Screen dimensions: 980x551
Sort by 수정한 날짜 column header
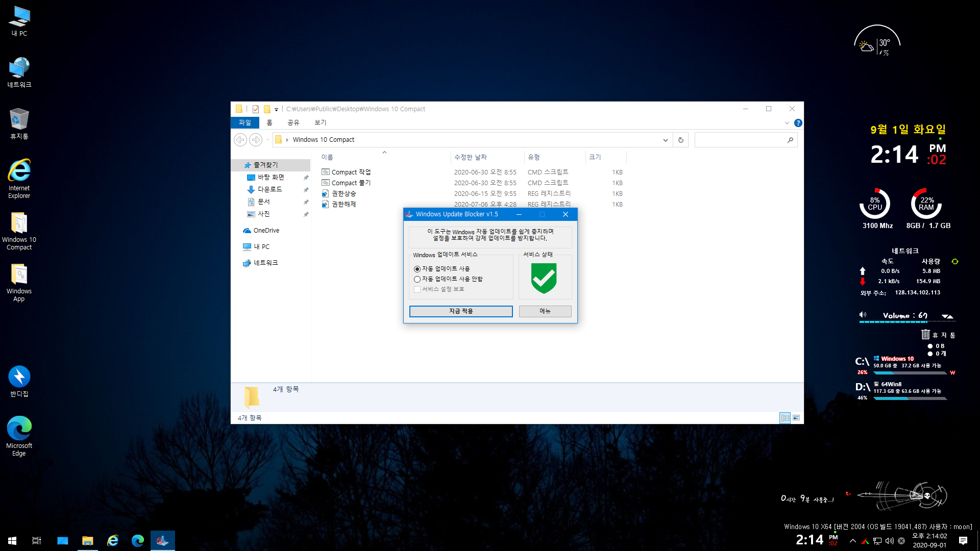[x=487, y=157]
